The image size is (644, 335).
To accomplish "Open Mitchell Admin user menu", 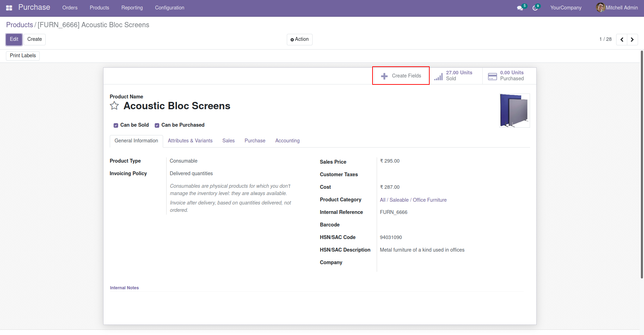I will 617,8.
